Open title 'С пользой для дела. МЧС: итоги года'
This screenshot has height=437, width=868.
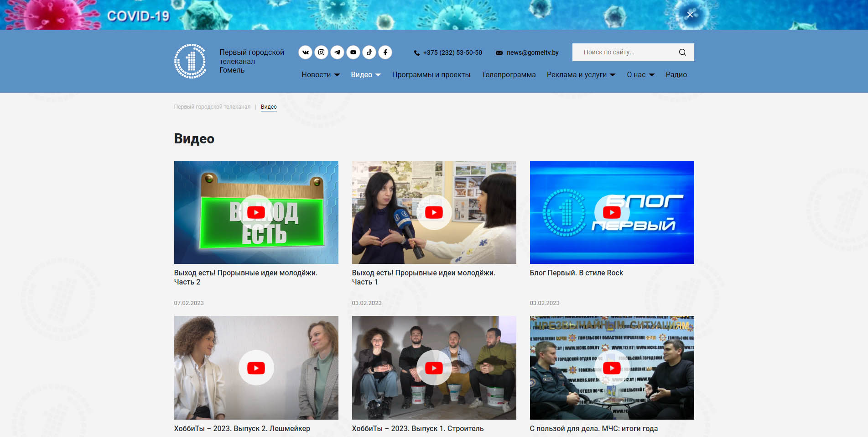click(x=594, y=428)
